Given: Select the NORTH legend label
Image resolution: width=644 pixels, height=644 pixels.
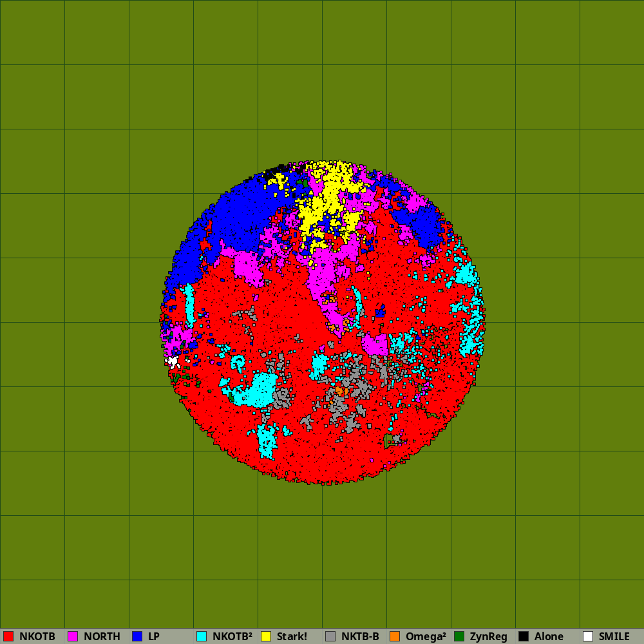Looking at the screenshot, I should 102,636.
